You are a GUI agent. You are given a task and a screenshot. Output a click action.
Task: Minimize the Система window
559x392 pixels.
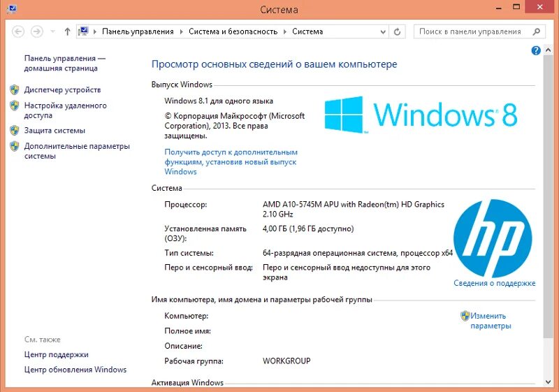point(499,7)
